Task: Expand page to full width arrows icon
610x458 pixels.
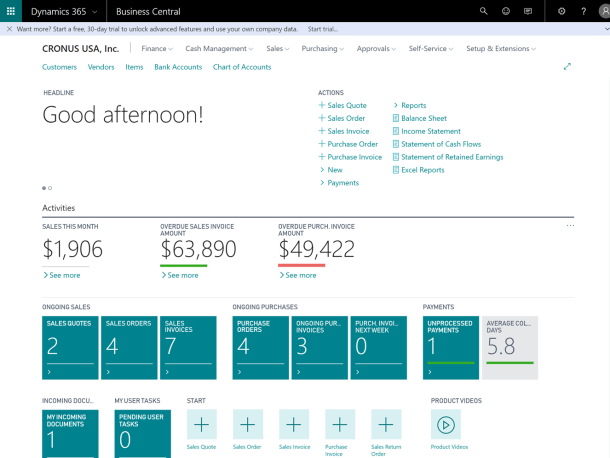Action: click(x=567, y=67)
